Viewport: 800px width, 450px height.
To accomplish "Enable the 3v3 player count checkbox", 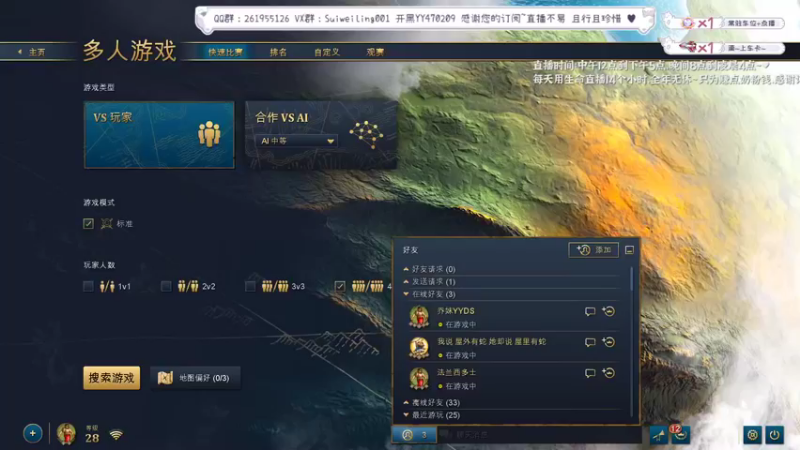I will tap(250, 286).
